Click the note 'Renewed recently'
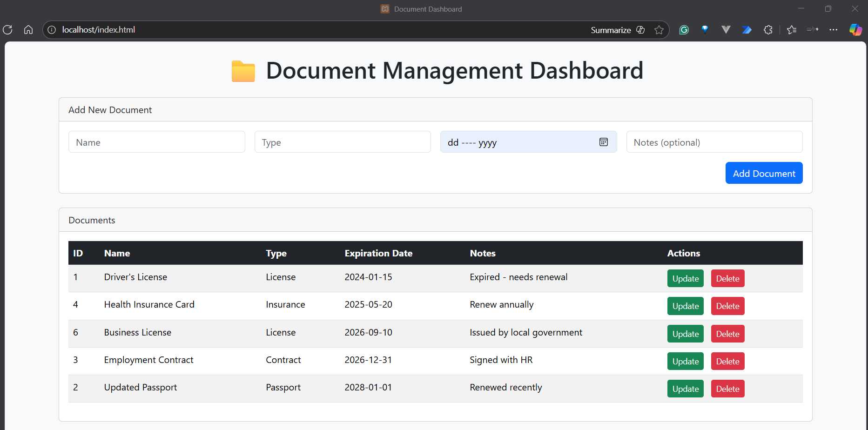Image resolution: width=868 pixels, height=430 pixels. tap(506, 387)
